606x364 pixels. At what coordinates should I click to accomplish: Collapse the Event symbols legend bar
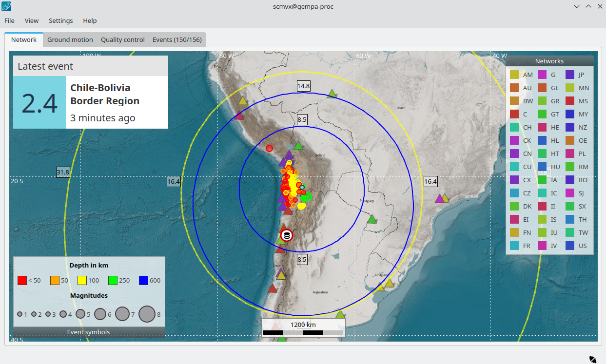tap(88, 332)
